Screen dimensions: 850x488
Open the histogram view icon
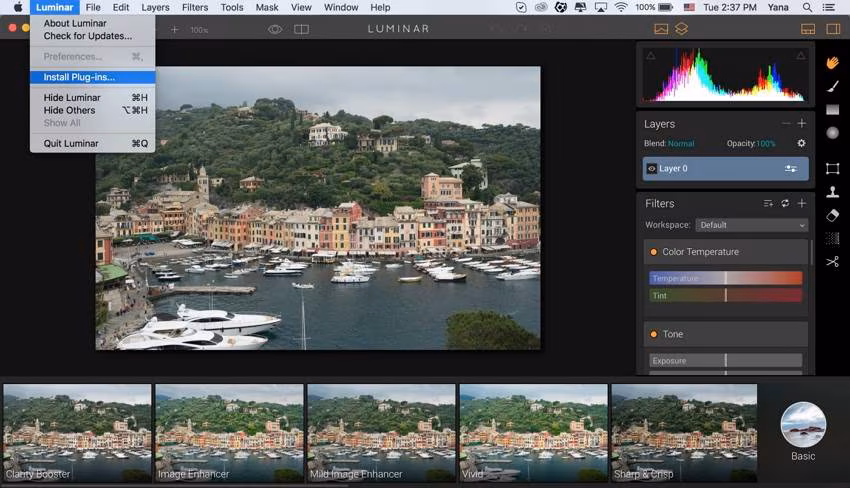coord(661,29)
